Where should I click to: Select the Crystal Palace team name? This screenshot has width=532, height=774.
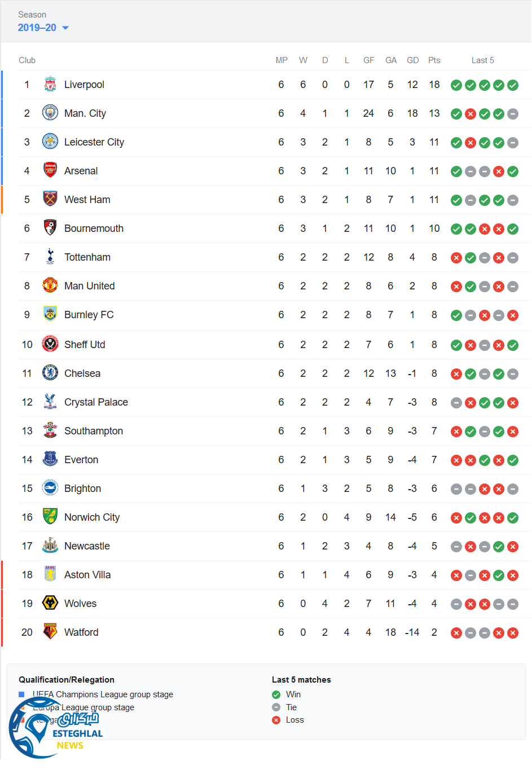point(96,402)
